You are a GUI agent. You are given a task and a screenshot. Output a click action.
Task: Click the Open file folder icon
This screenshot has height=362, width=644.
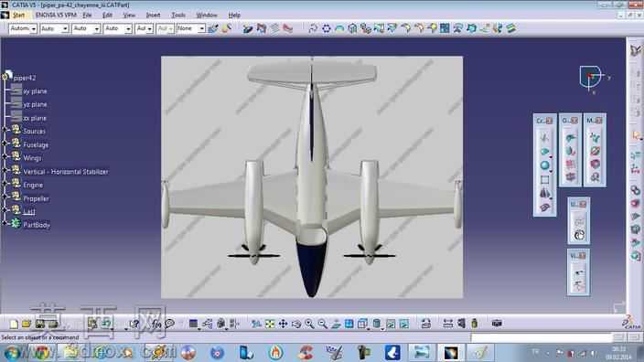click(x=27, y=325)
